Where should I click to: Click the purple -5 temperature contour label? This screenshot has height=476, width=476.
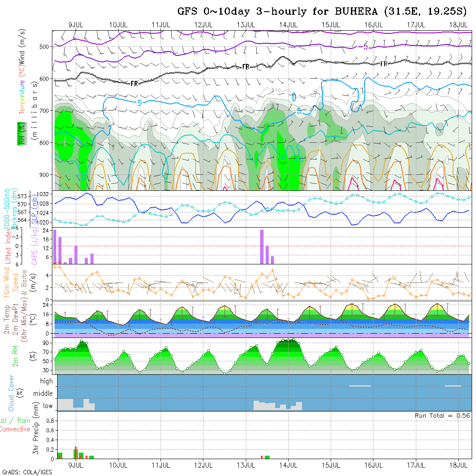tap(366, 47)
